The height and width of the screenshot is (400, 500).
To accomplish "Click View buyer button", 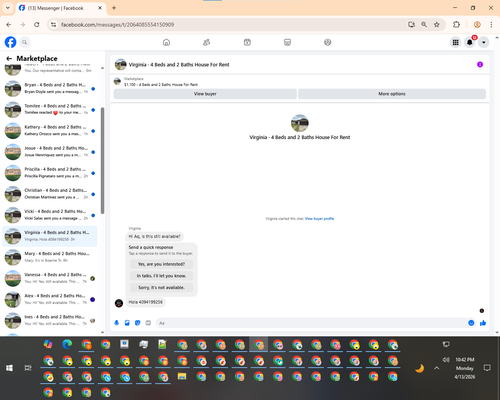I will [x=205, y=94].
